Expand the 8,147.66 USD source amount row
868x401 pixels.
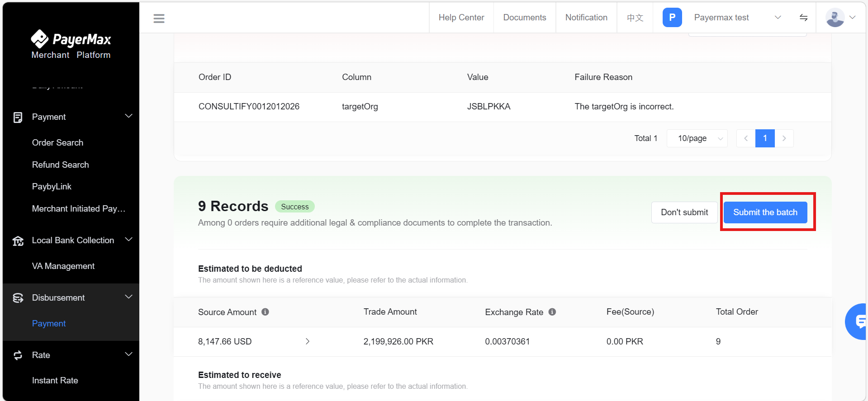coord(308,341)
